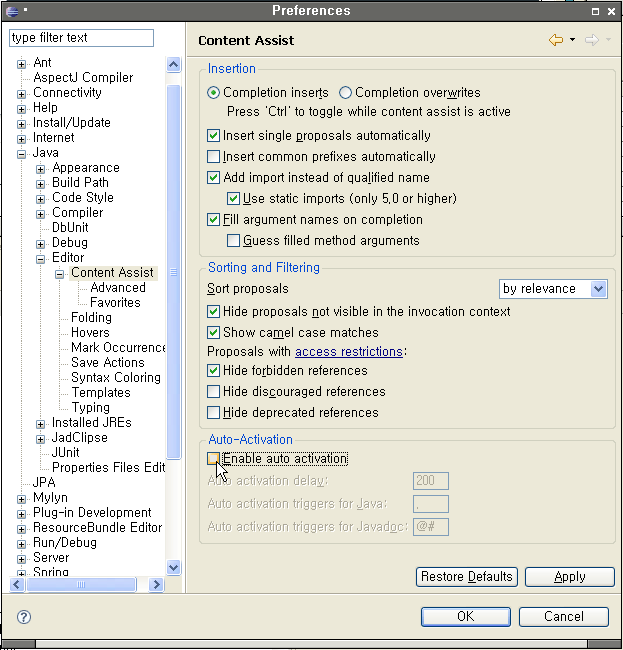The image size is (623, 650).
Task: Click the Restore Defaults button
Action: pyautogui.click(x=467, y=577)
